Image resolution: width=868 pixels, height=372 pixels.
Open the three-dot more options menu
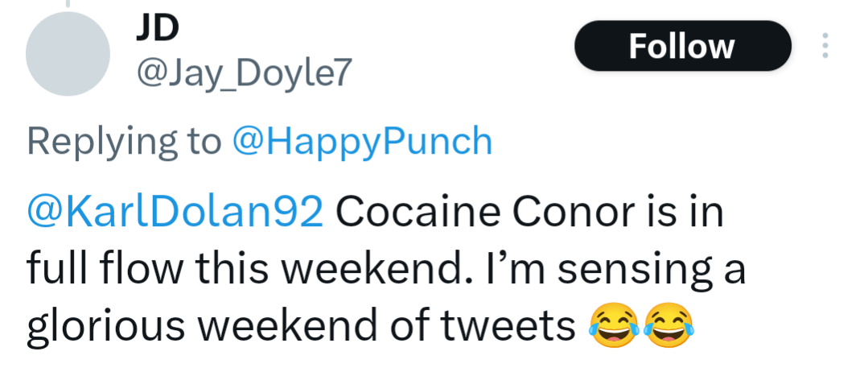825,45
